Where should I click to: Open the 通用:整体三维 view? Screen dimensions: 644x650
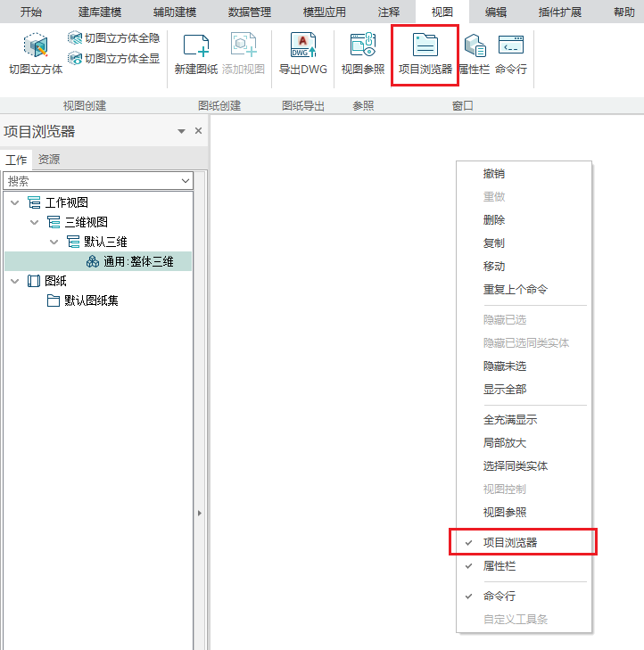pyautogui.click(x=98, y=261)
